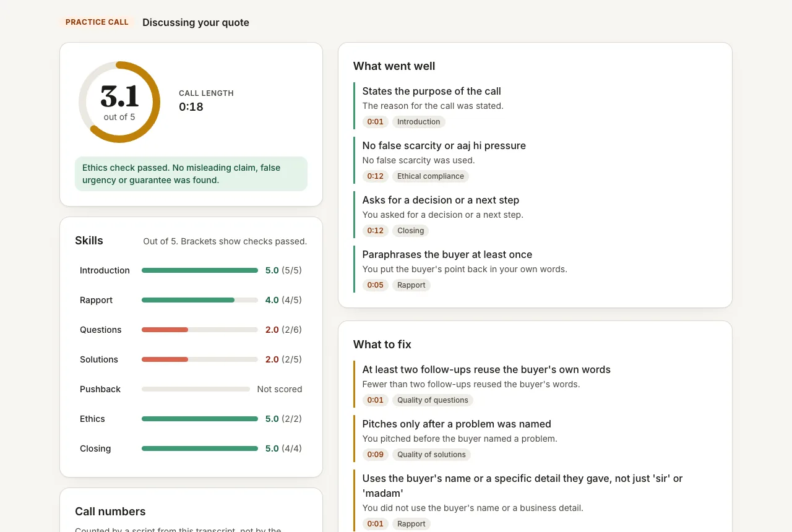Screen dimensions: 792x532
Task: Click the 0:09 timestamp beside Quality of solutions
Action: [375, 455]
